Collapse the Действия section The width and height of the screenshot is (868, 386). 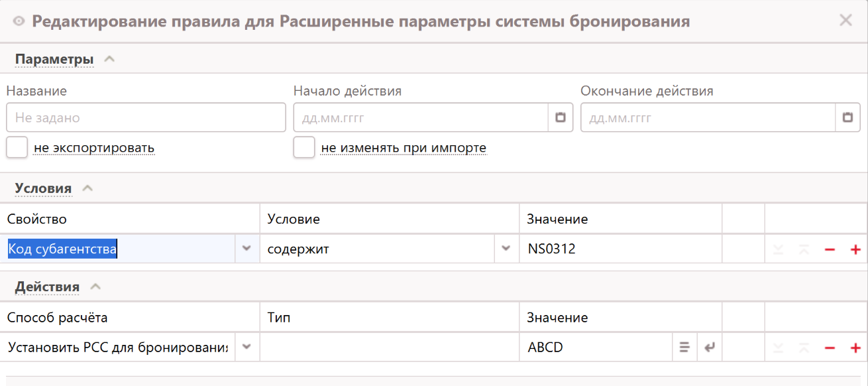coord(95,287)
